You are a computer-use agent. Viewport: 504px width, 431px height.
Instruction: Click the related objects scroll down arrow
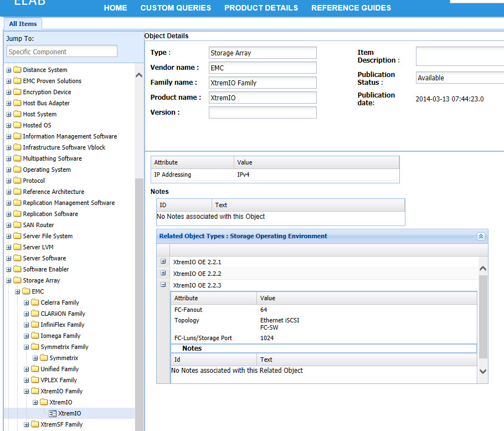(483, 371)
